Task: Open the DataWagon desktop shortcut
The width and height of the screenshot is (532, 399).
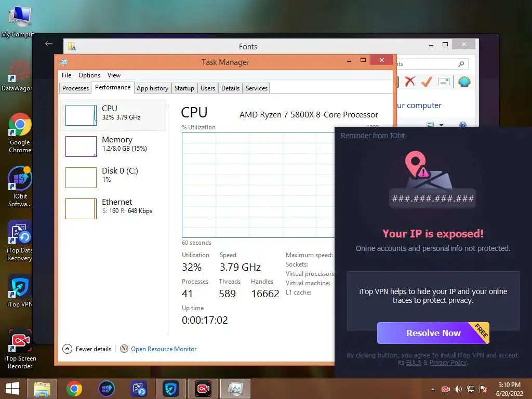Action: pyautogui.click(x=17, y=75)
